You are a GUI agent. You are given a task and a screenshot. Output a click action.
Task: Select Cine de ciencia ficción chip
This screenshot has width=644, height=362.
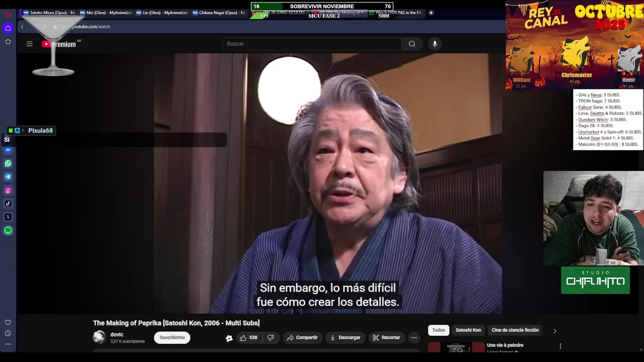coord(515,330)
